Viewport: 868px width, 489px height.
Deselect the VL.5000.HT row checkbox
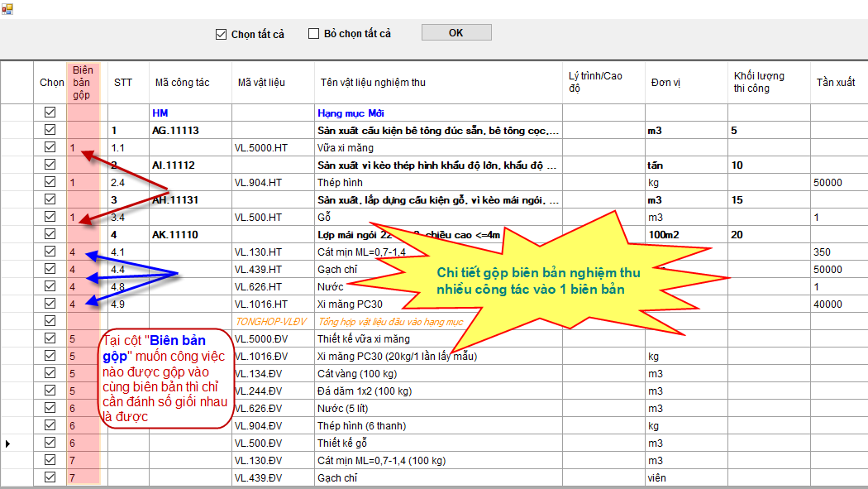pyautogui.click(x=50, y=147)
